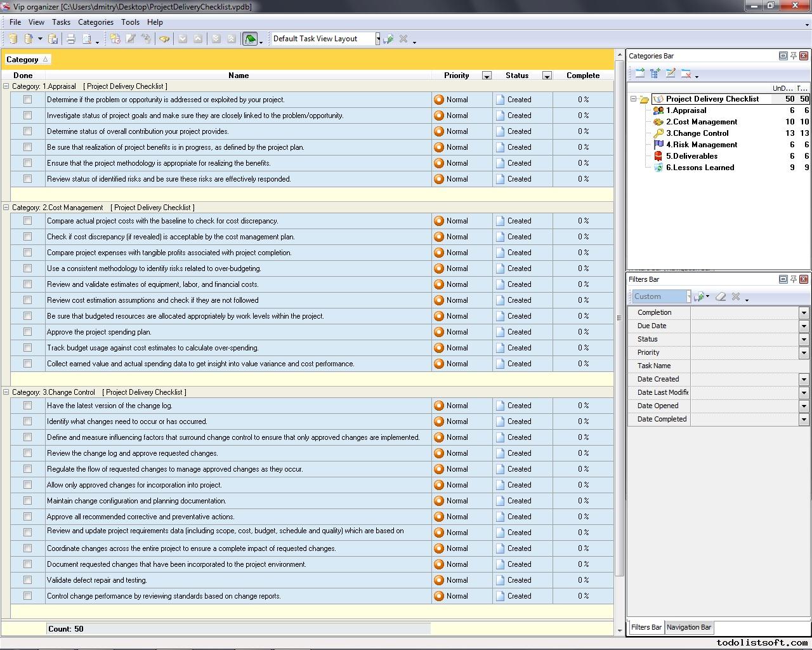812x650 pixels.
Task: Collapse the Category 2.Cost Management group
Action: [6, 208]
